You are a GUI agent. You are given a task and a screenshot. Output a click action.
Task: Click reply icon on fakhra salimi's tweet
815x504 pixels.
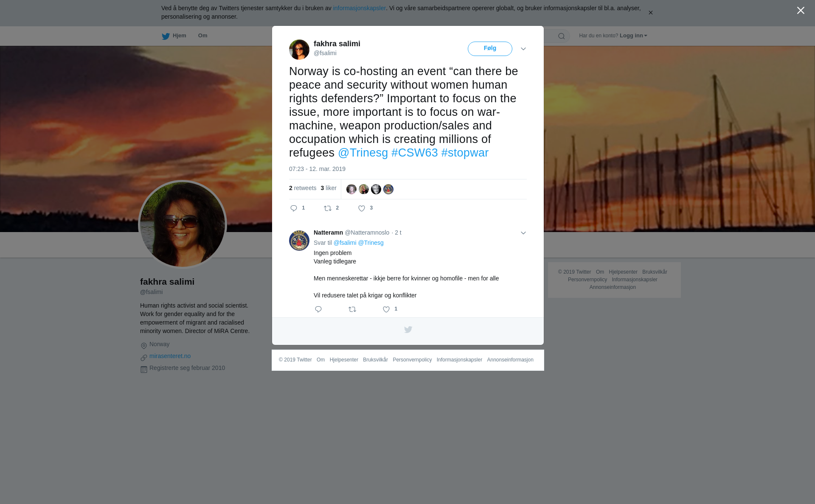(x=294, y=208)
